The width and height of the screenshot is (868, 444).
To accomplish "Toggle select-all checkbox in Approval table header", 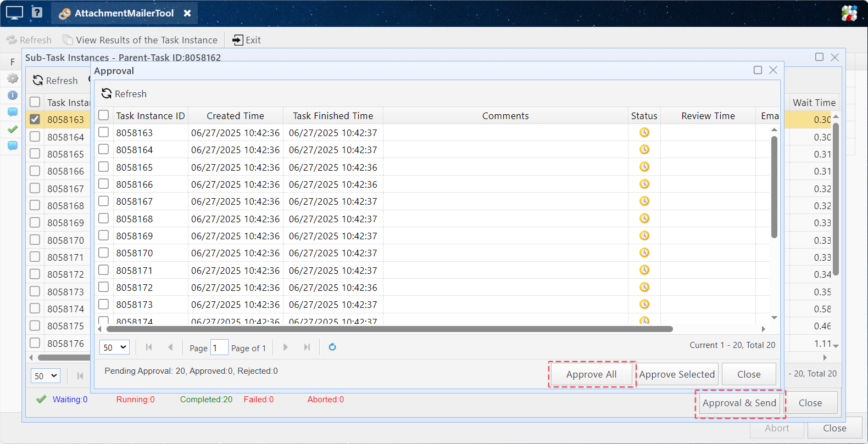I will point(103,115).
